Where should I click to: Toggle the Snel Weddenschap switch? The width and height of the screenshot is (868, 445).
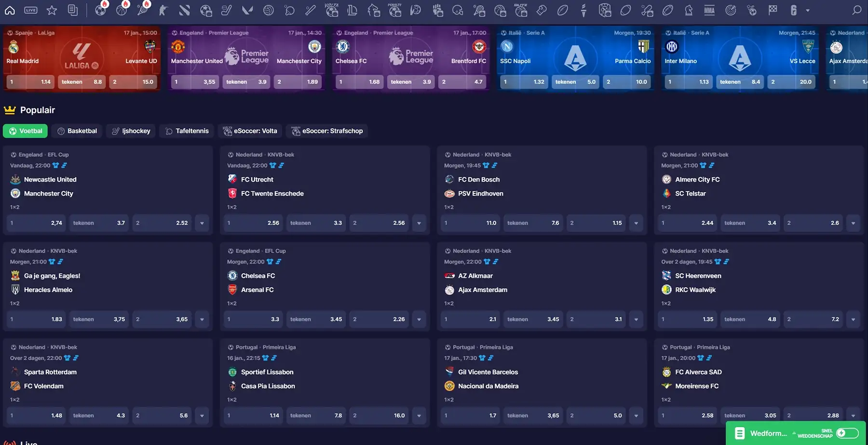[x=847, y=433]
